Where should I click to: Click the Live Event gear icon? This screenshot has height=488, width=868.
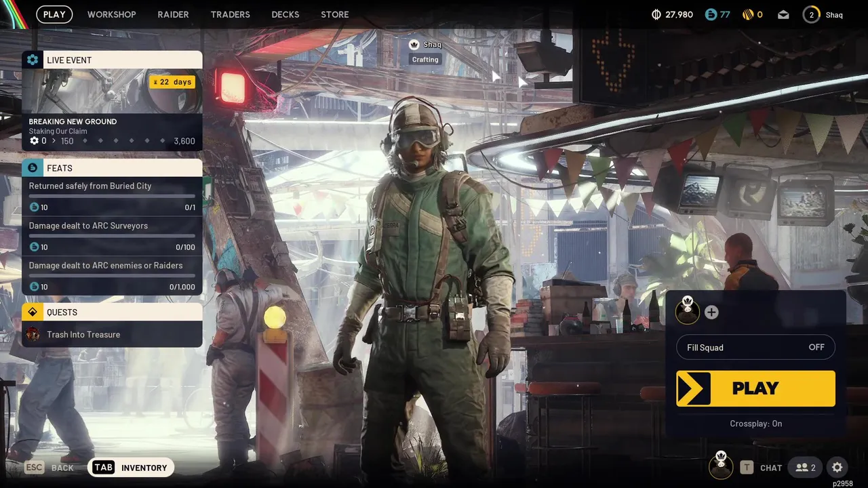[33, 60]
